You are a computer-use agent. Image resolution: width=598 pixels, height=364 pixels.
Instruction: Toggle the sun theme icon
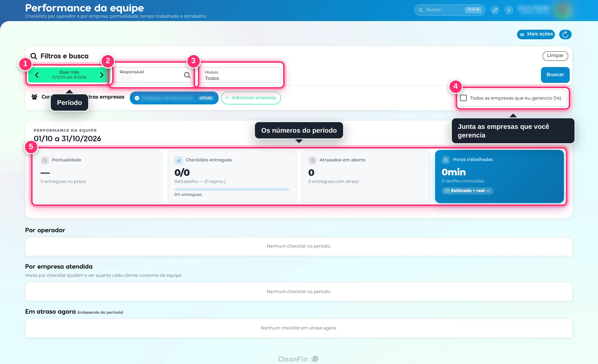point(509,10)
